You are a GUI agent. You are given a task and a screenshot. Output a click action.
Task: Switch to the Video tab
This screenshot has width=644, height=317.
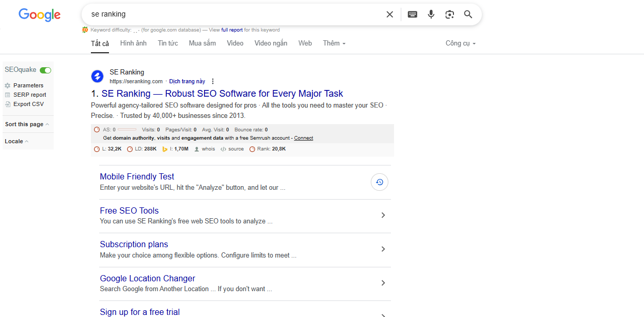click(x=235, y=43)
